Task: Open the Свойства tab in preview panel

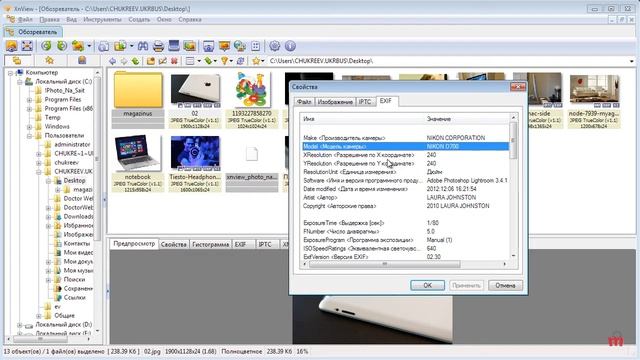Action: [x=173, y=244]
